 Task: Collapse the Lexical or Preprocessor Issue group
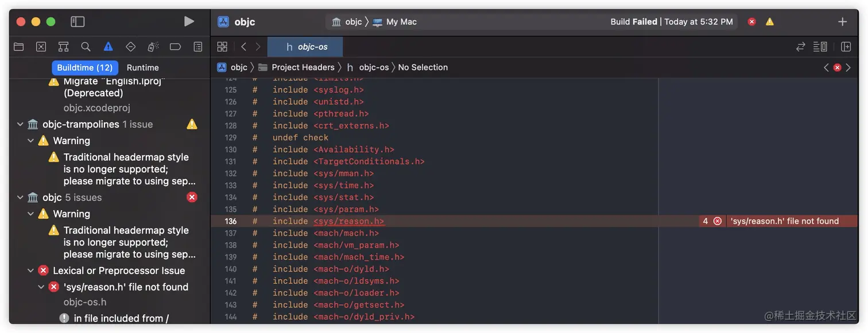pyautogui.click(x=31, y=270)
